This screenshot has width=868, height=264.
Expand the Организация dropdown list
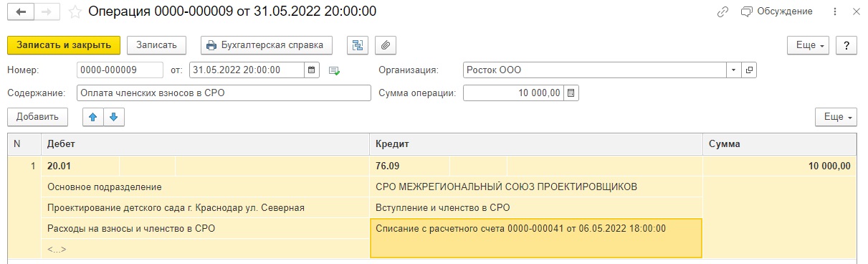click(x=734, y=70)
